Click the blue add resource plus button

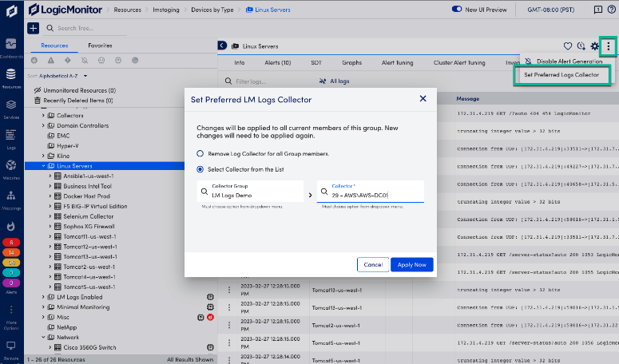(x=33, y=27)
